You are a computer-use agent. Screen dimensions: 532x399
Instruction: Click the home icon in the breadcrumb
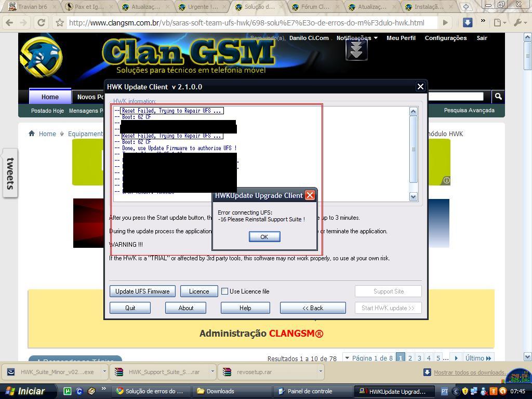coord(32,134)
